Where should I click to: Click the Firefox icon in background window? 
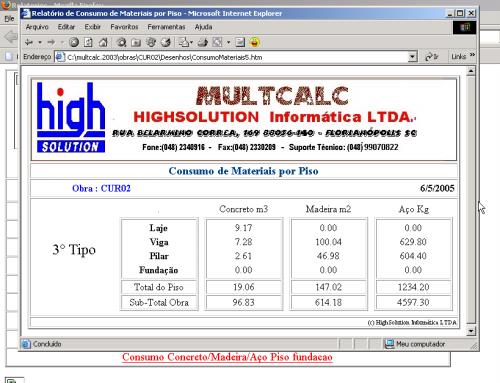[x=6, y=5]
